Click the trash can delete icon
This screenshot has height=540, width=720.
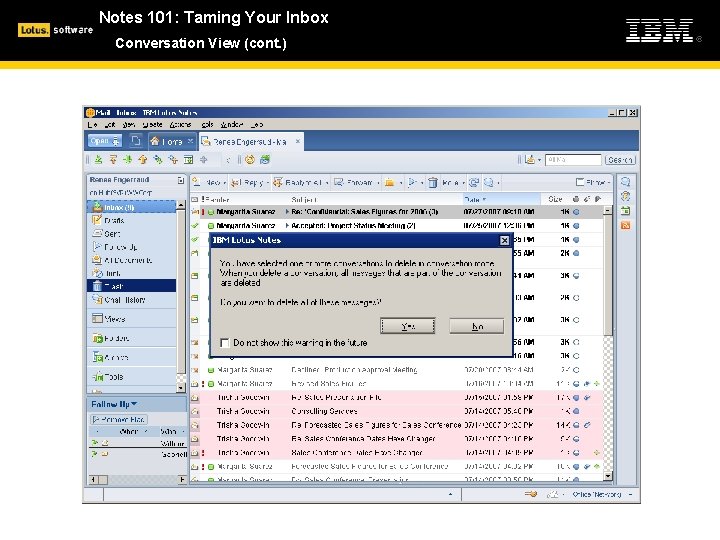433,183
